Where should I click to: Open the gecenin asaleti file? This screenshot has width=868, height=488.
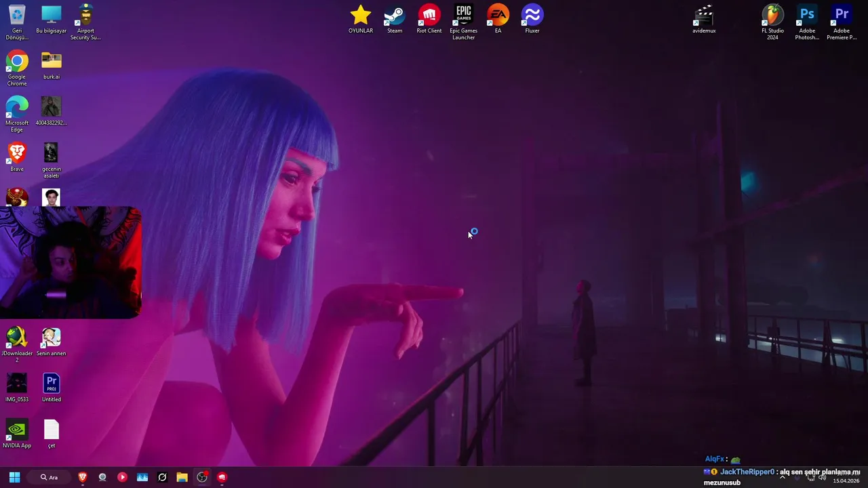(x=52, y=160)
